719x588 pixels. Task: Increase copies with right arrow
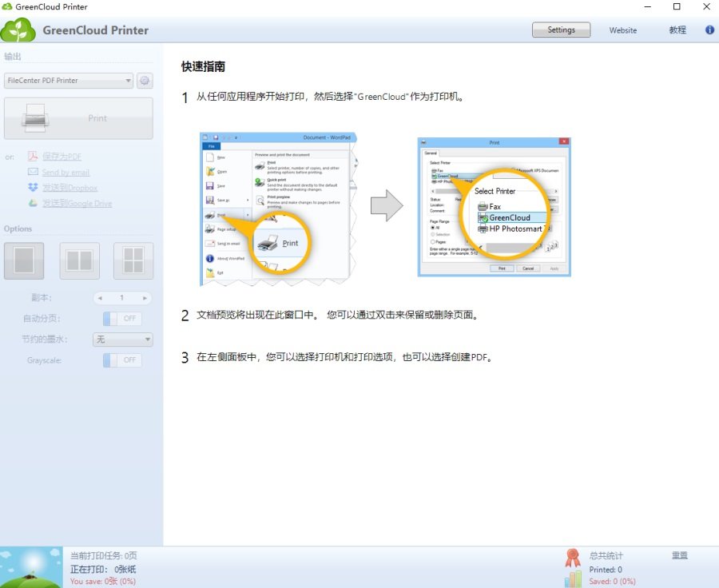[x=145, y=298]
